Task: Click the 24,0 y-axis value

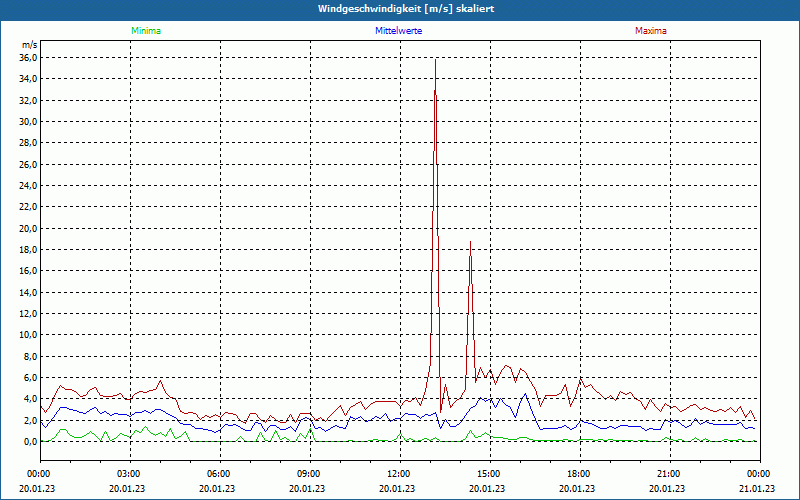Action: click(28, 185)
